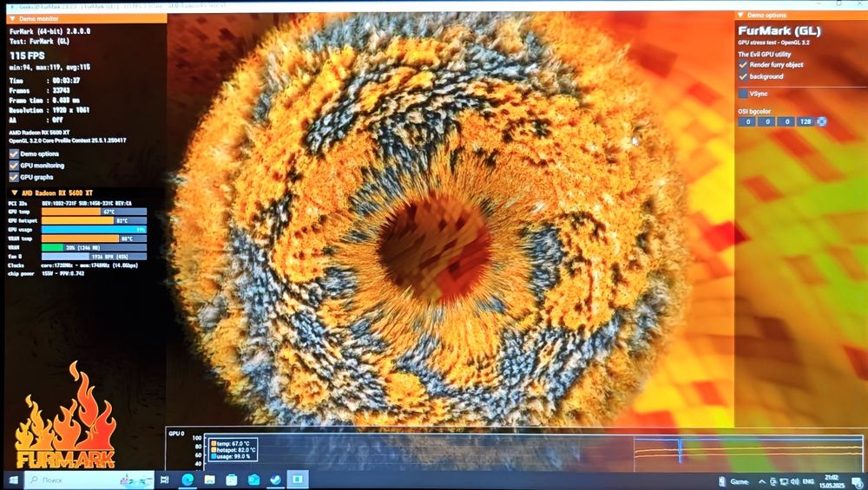The height and width of the screenshot is (490, 868).
Task: Click the Time value 00:03:27
Action: coord(66,81)
